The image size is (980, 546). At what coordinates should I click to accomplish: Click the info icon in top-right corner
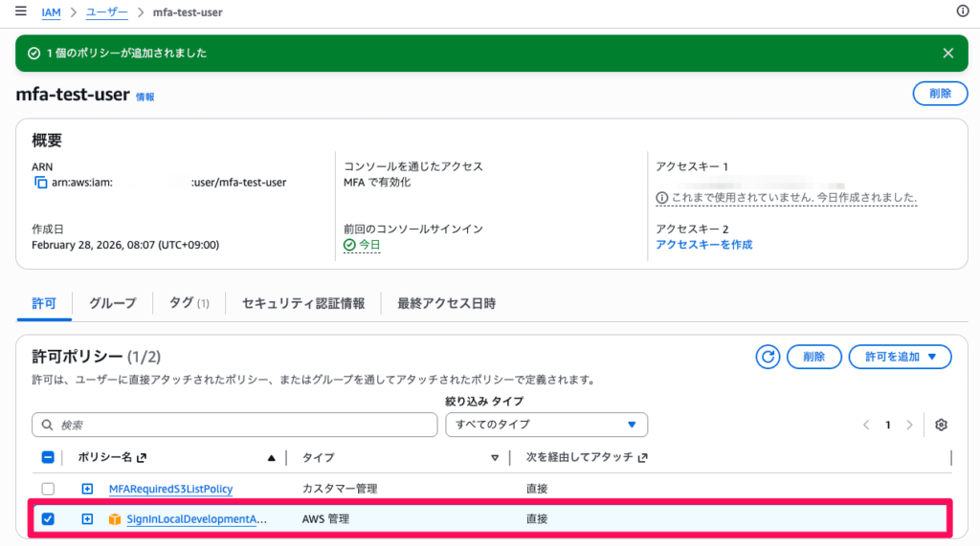(963, 11)
